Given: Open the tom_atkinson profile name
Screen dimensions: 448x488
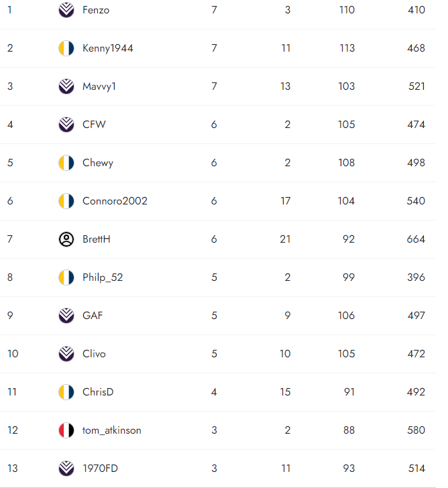Looking at the screenshot, I should (111, 430).
